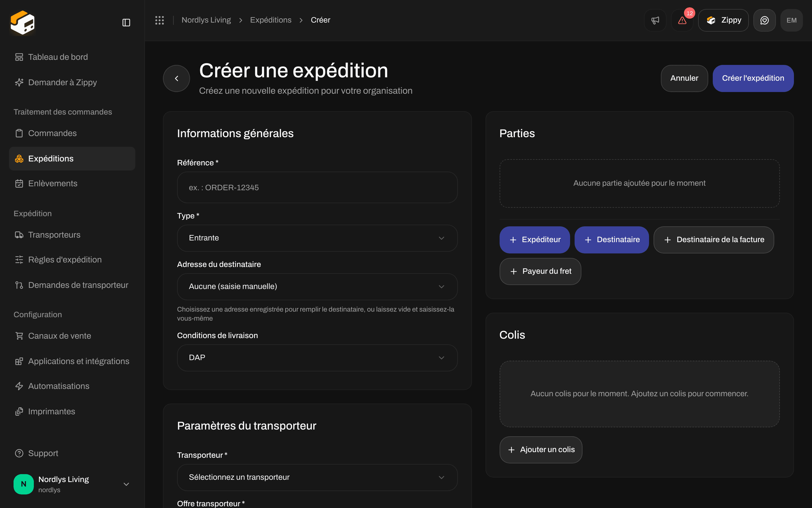Open Adresse du destinataire dropdown

(317, 286)
